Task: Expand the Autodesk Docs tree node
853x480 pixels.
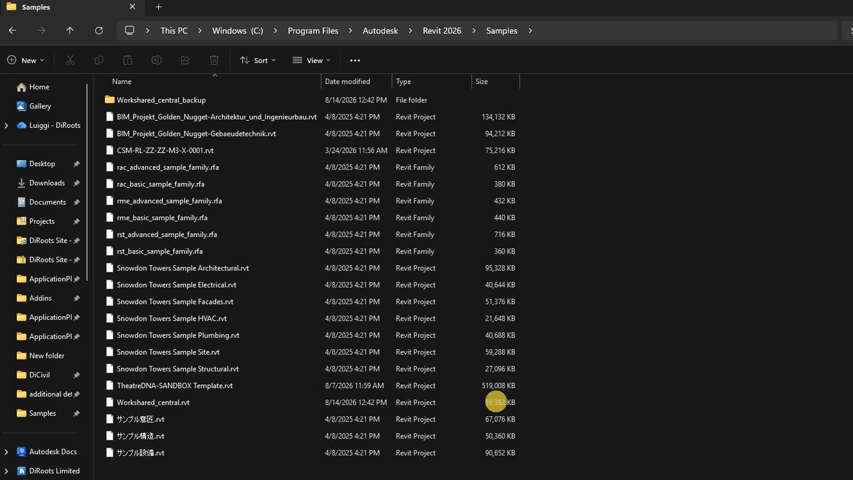Action: tap(7, 452)
